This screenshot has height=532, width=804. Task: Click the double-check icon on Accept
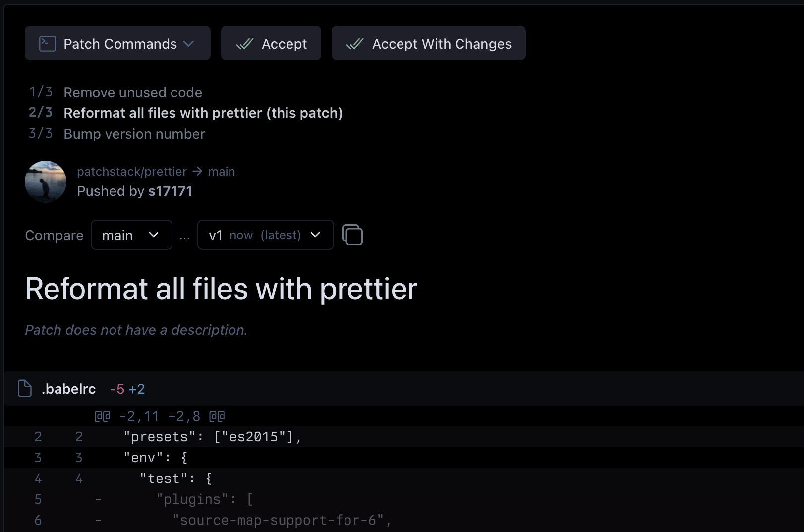(245, 44)
